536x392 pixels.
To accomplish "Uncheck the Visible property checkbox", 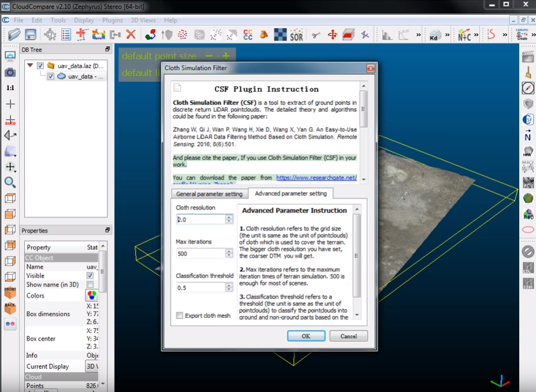I will point(90,276).
